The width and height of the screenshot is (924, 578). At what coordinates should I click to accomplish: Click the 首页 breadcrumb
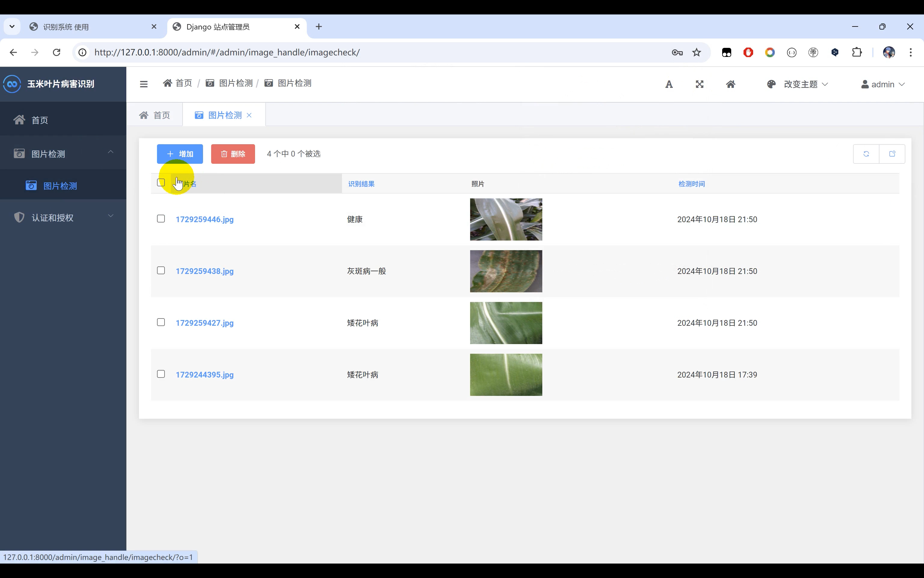[177, 83]
